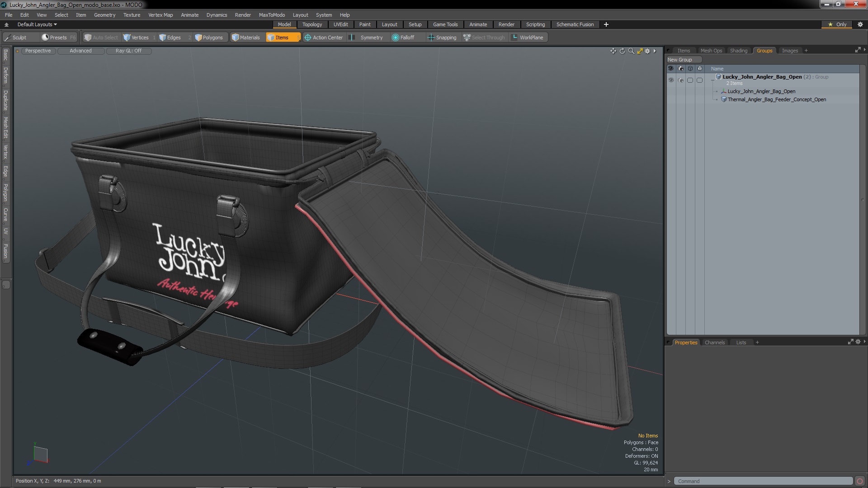Check the third column box for the group

pos(690,80)
